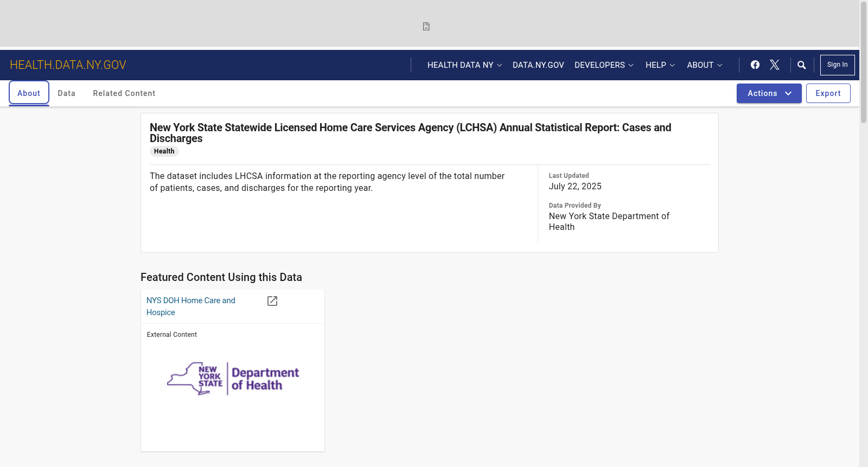Go to DATA.NY.GOV link
Viewport: 868px width, 467px height.
[x=538, y=65]
